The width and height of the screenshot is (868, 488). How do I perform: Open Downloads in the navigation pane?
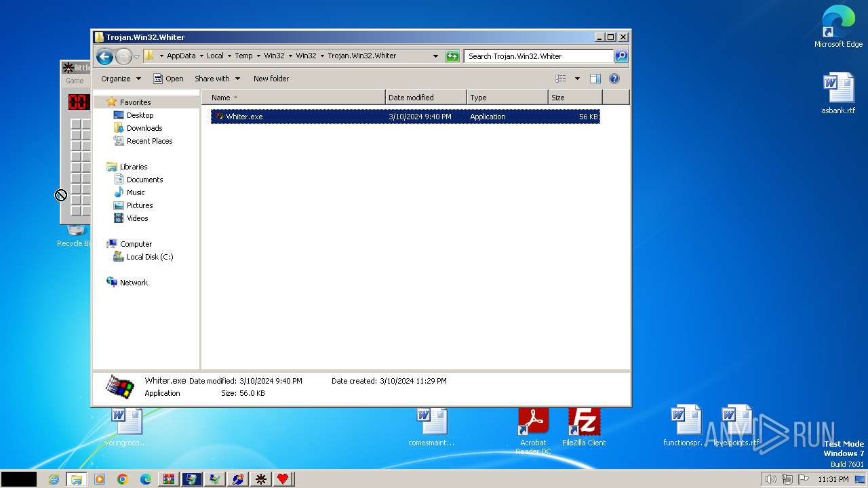point(144,128)
